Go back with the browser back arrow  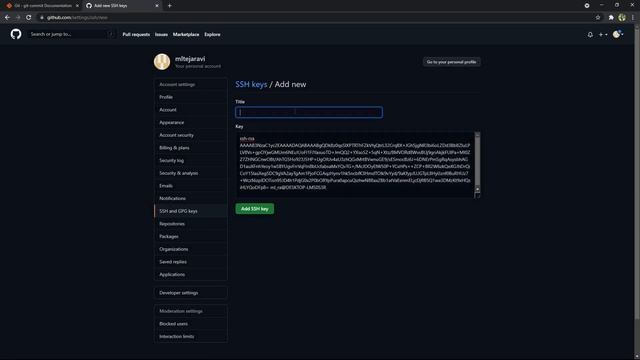click(x=7, y=18)
